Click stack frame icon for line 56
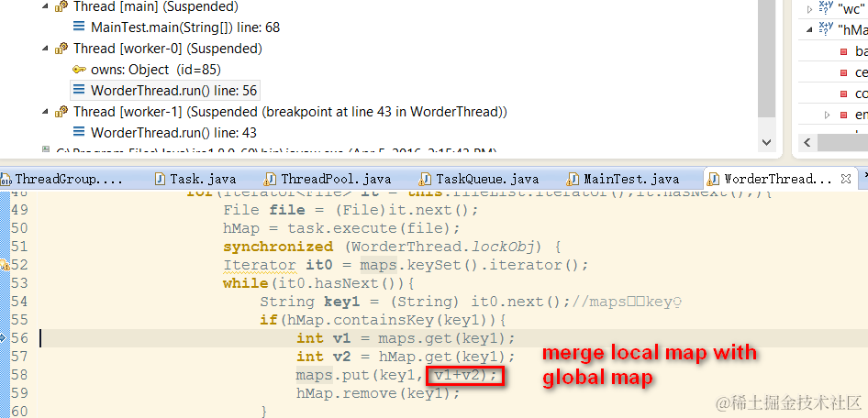 pos(79,90)
